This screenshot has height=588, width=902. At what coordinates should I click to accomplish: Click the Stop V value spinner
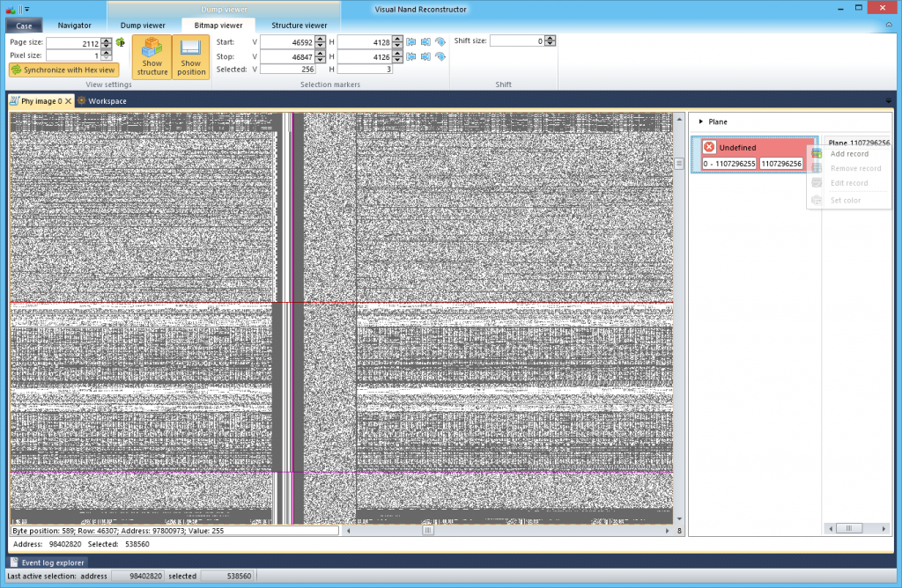[321, 56]
